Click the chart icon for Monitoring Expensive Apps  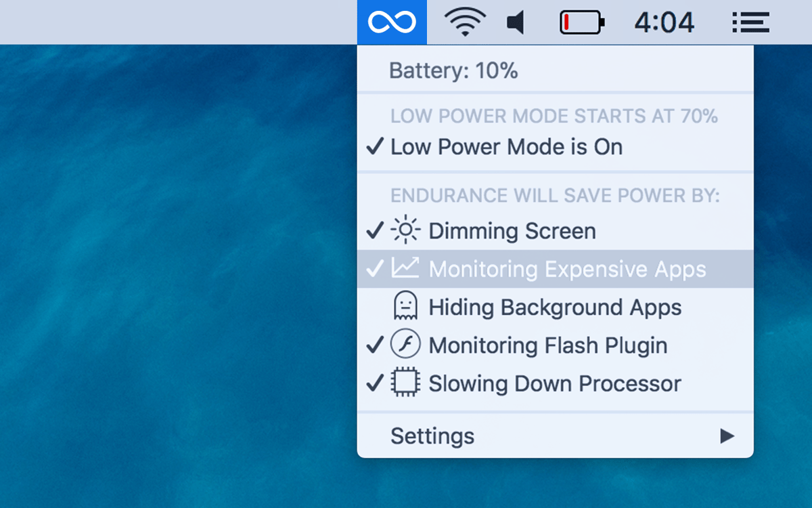(405, 269)
